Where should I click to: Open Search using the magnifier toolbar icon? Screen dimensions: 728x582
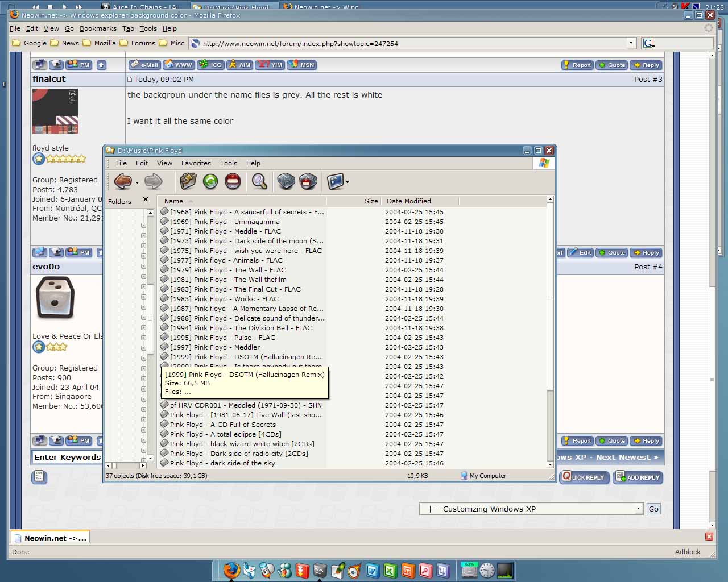(259, 182)
